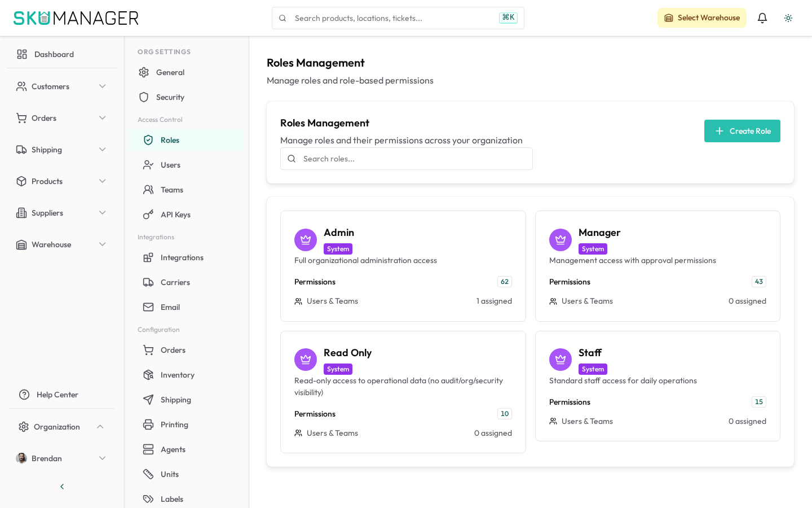Click '1 assigned' on Admin card
This screenshot has width=812, height=508.
tap(494, 301)
